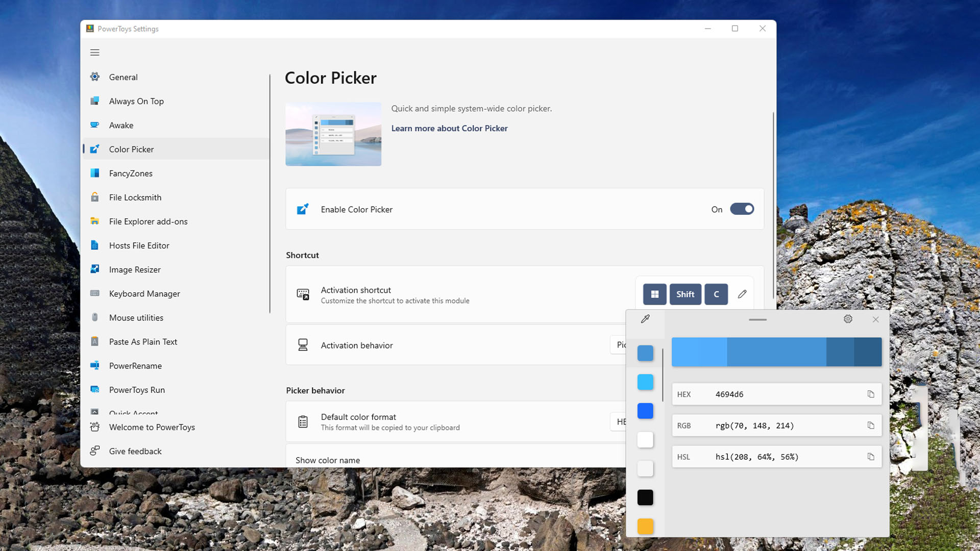Copy the HEX color value

tap(870, 394)
